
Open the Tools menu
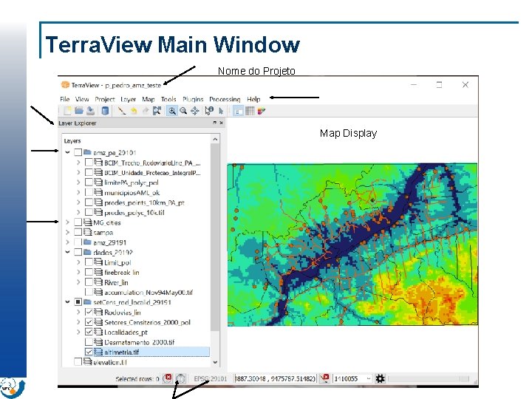point(168,100)
